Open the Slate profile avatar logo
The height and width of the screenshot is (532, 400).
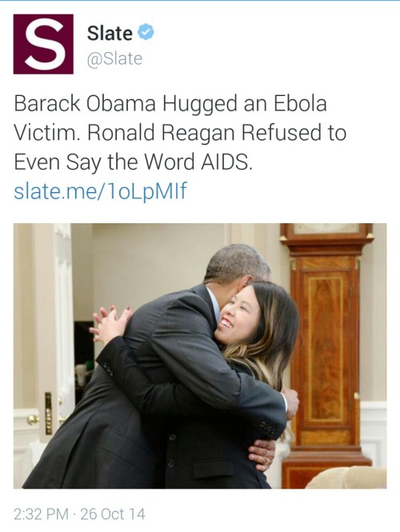click(43, 44)
